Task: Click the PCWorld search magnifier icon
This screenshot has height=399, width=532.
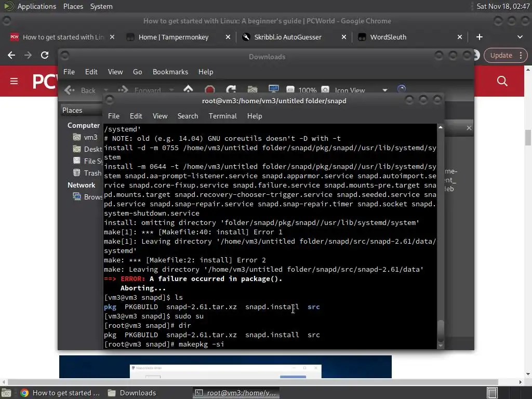Action: (x=502, y=81)
